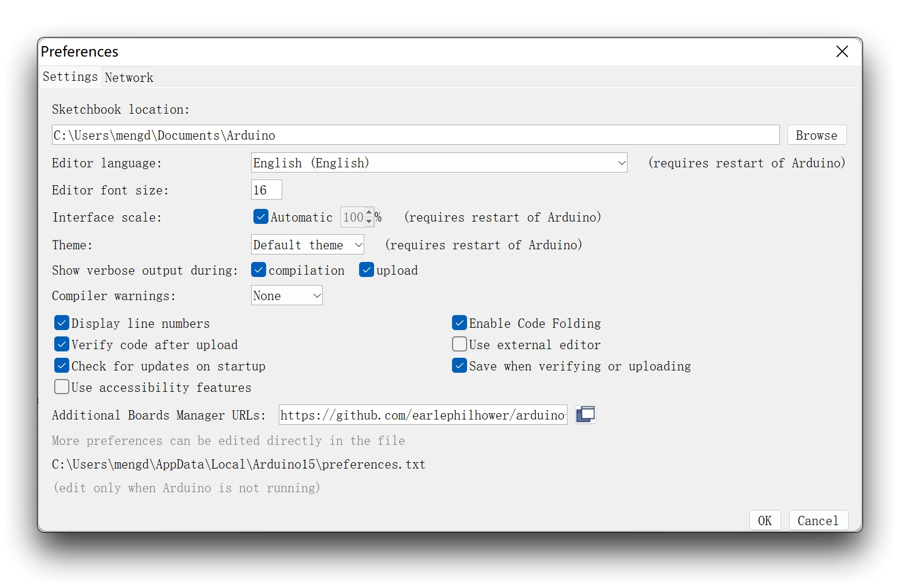Click the Browse button for sketchbook
Image resolution: width=900 pixels, height=588 pixels.
817,135
